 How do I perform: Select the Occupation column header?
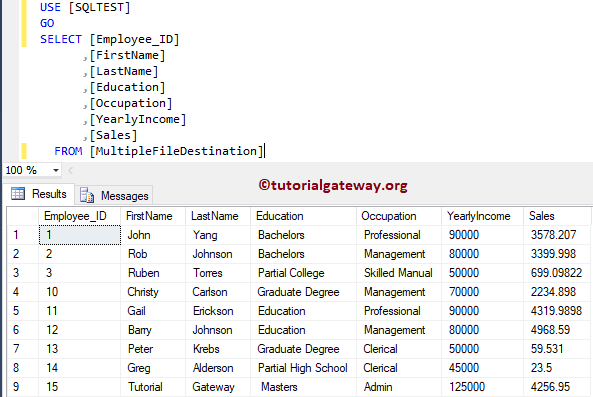pyautogui.click(x=399, y=216)
